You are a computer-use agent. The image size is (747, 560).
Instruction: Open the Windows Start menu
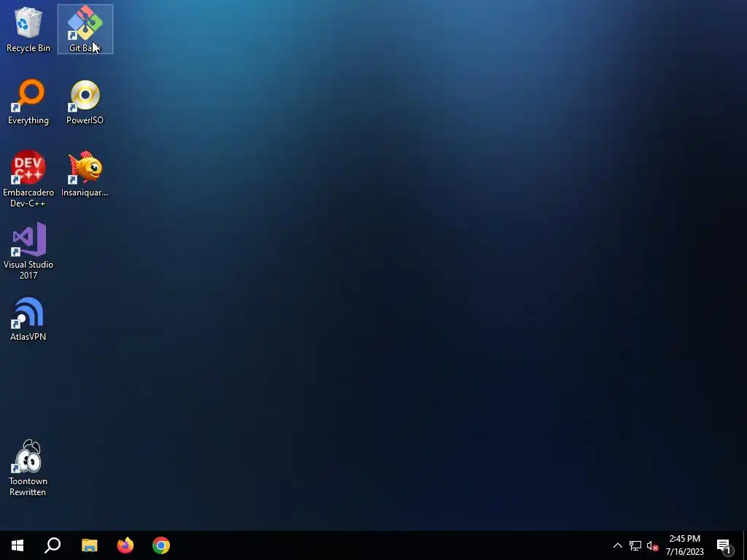click(18, 545)
